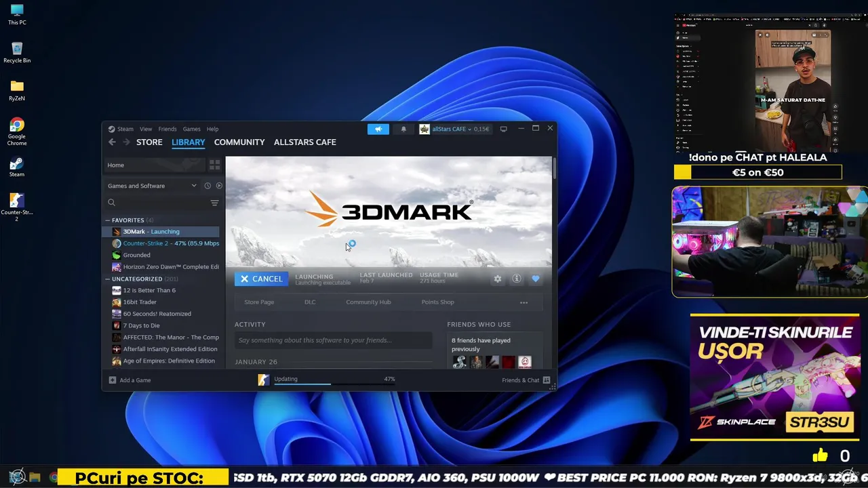Viewport: 868px width, 488px height.
Task: Collapse the FAVORITES category
Action: click(x=107, y=220)
